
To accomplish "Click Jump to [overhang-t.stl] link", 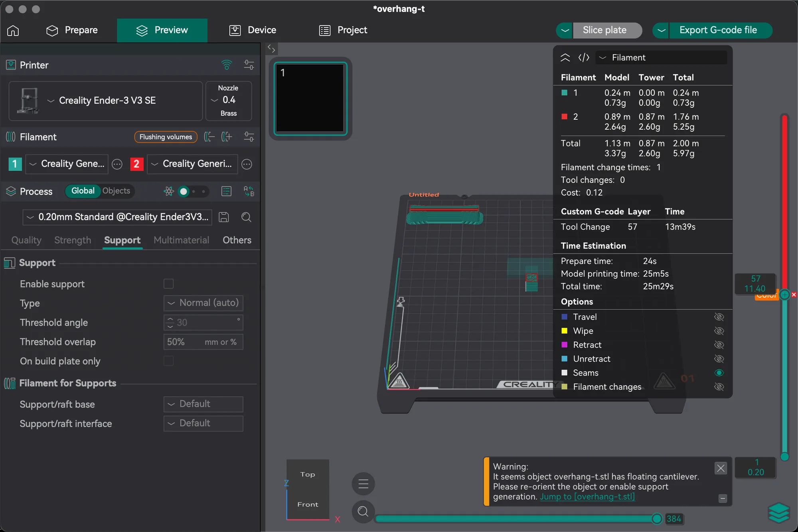I will pyautogui.click(x=587, y=497).
